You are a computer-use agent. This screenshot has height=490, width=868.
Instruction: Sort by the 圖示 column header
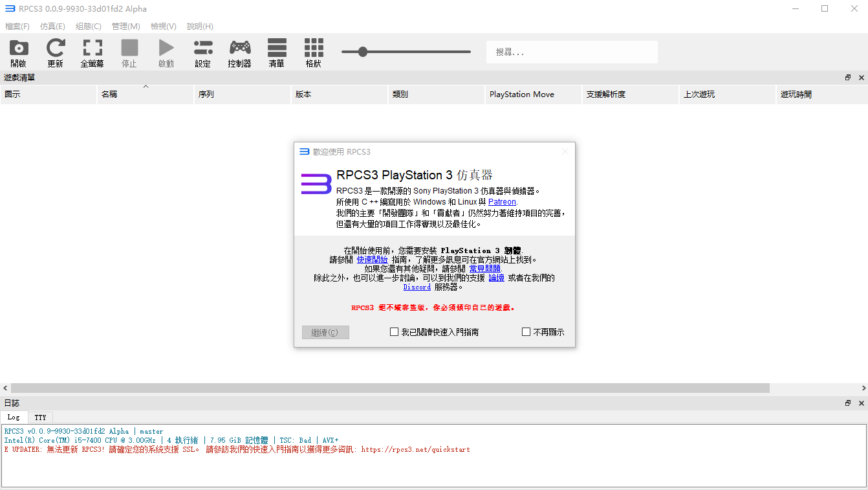(x=49, y=95)
